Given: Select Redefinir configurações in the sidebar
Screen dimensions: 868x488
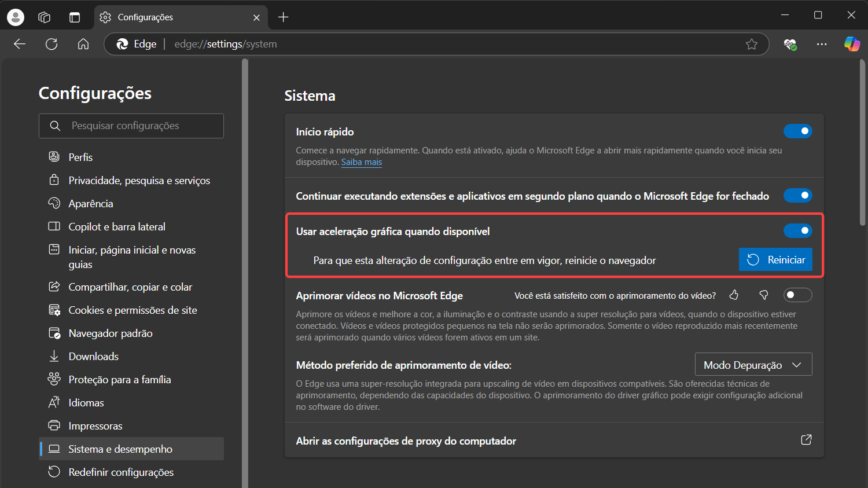Looking at the screenshot, I should pos(122,472).
